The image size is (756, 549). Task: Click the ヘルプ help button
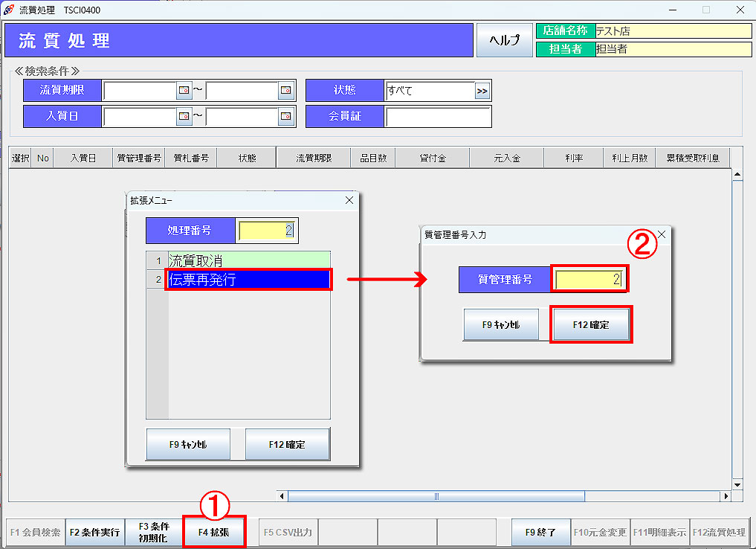504,40
